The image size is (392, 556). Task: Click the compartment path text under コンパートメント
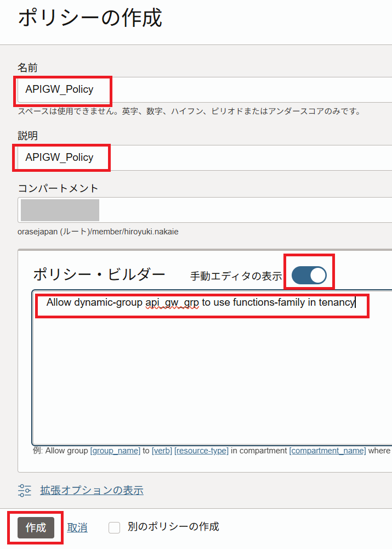pos(98,232)
